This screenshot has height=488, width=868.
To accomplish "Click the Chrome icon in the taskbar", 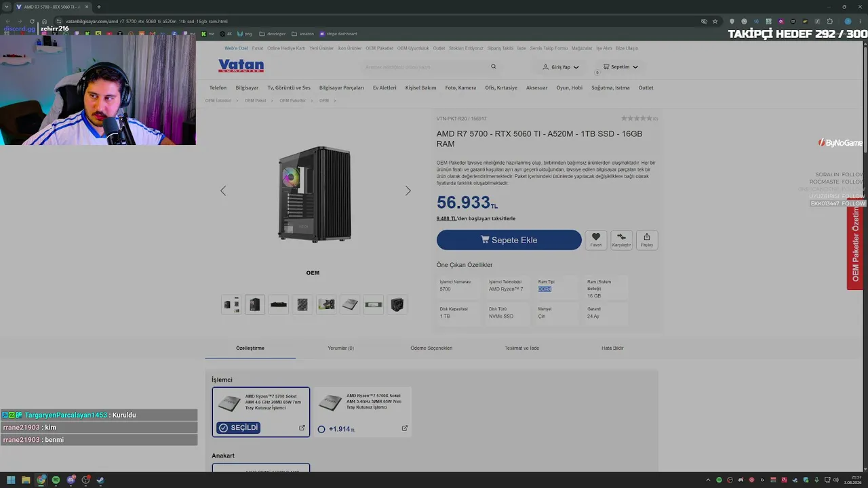I will tap(41, 480).
